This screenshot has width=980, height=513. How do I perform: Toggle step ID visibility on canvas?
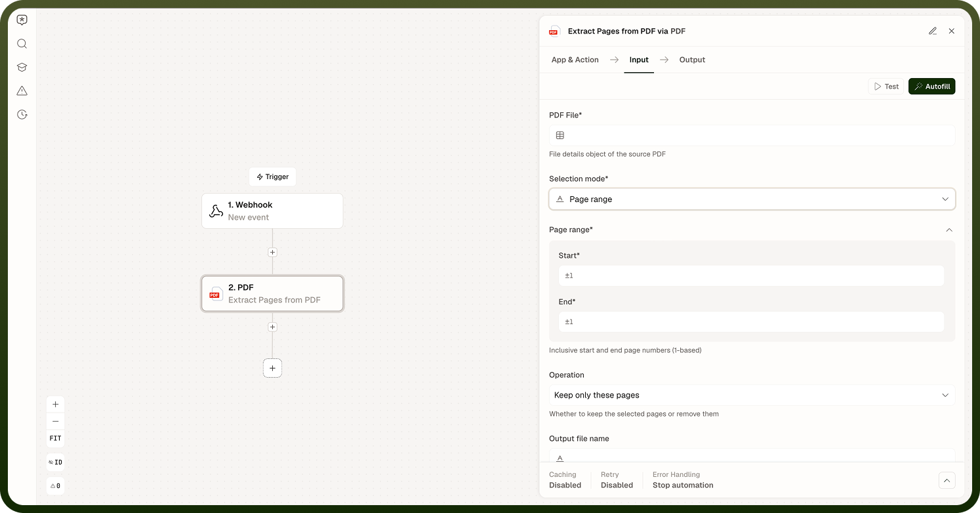click(x=56, y=462)
